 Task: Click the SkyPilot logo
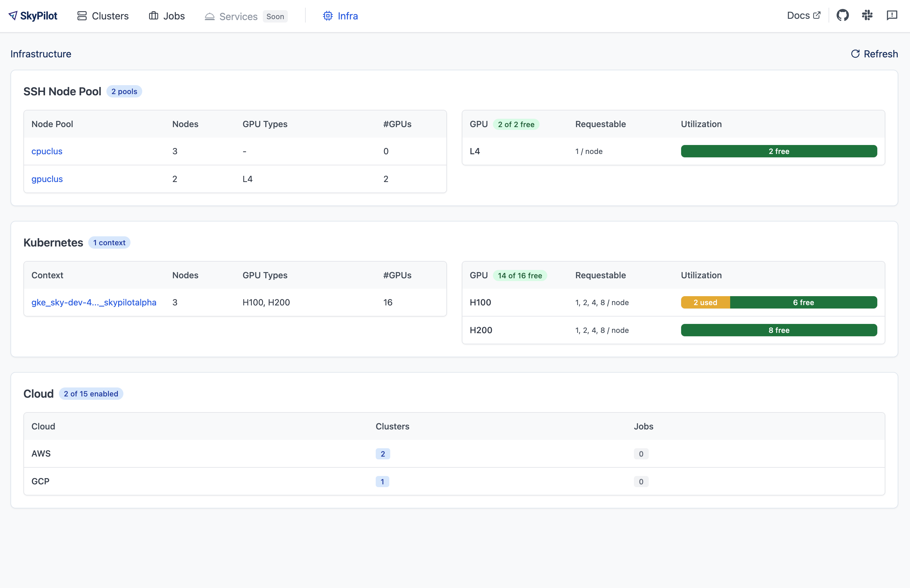click(x=33, y=16)
